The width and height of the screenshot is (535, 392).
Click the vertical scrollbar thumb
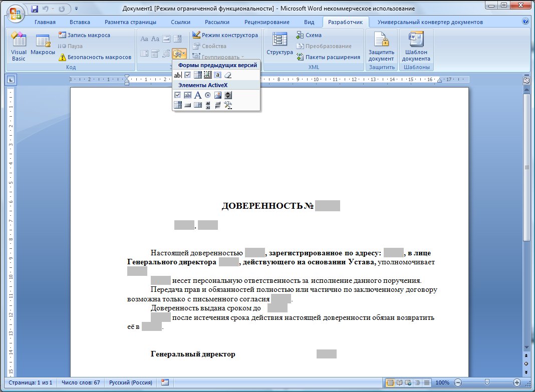pos(526,166)
